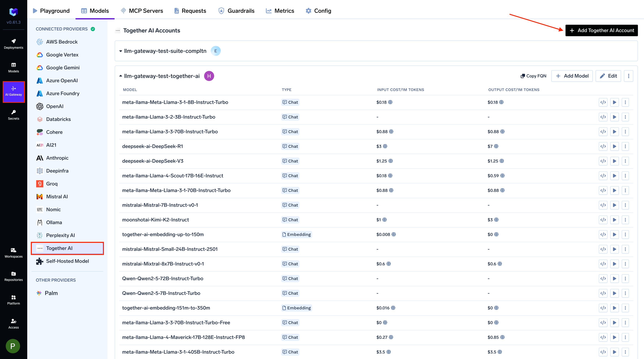Viewport: 644px width, 359px height.
Task: Open Guardrails tab
Action: pyautogui.click(x=236, y=11)
